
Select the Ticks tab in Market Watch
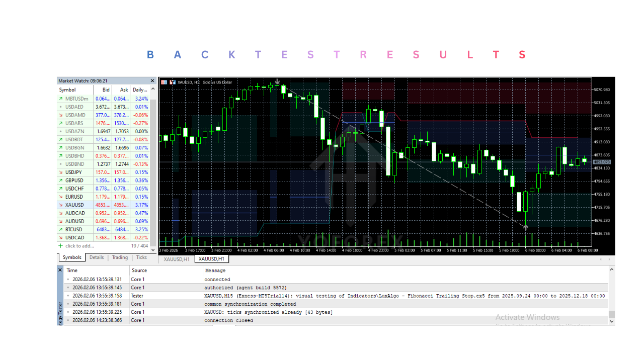coord(141,257)
